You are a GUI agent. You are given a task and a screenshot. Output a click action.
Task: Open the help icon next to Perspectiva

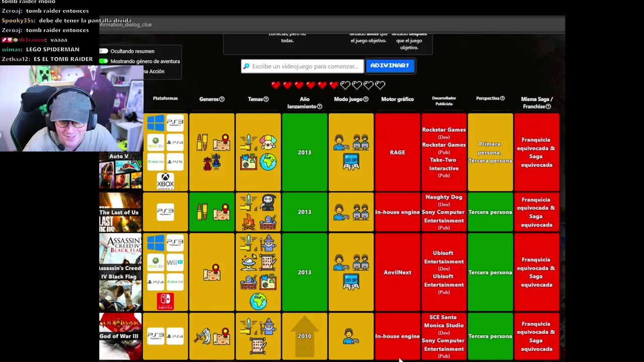point(502,99)
